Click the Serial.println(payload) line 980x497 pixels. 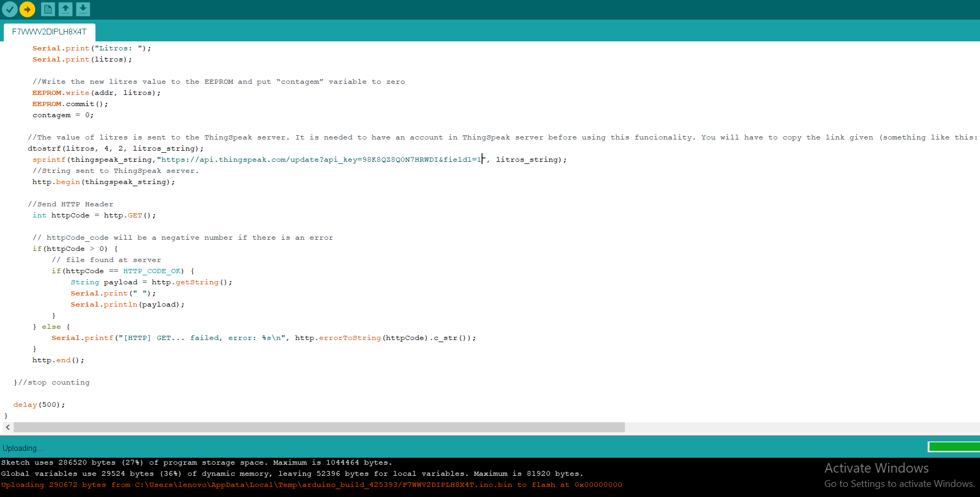pyautogui.click(x=127, y=304)
